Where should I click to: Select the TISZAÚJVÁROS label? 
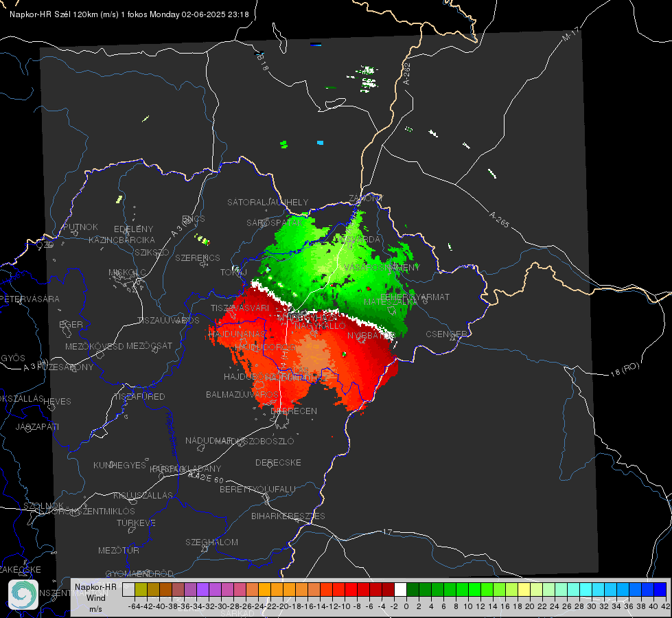(168, 321)
